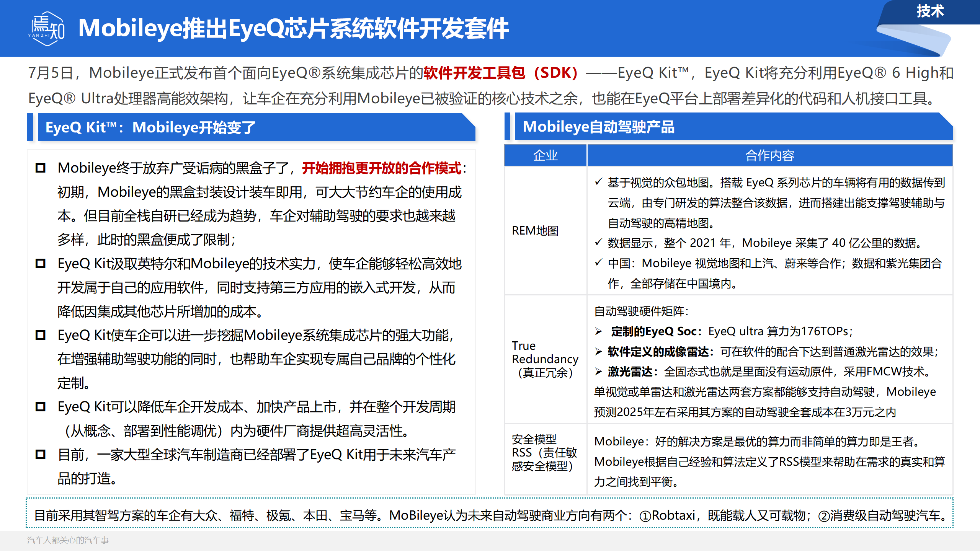980x551 pixels.
Task: Click the square bullet before '目前，一家大型全球汽车制造商'
Action: click(41, 455)
